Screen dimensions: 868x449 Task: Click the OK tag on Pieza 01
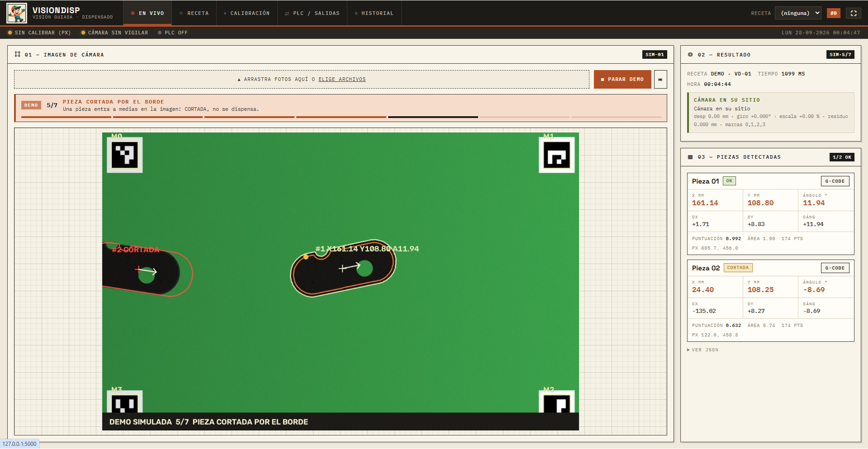click(x=729, y=181)
